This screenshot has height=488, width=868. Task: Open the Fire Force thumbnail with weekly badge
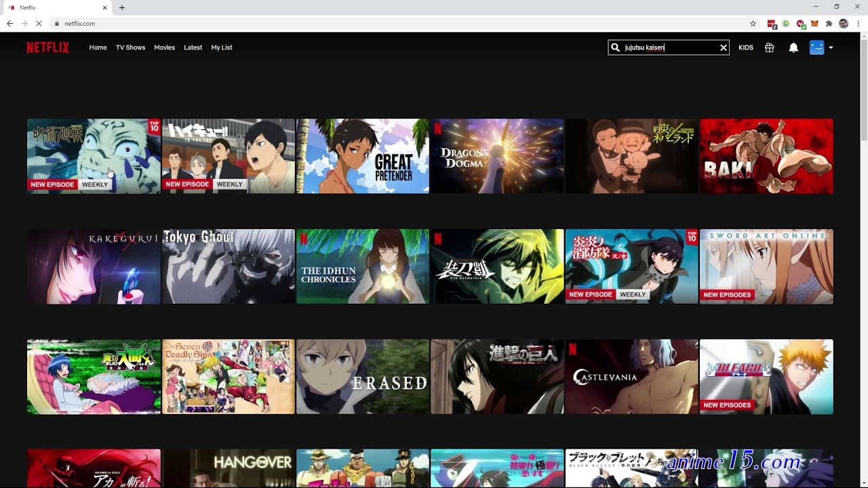(x=631, y=266)
